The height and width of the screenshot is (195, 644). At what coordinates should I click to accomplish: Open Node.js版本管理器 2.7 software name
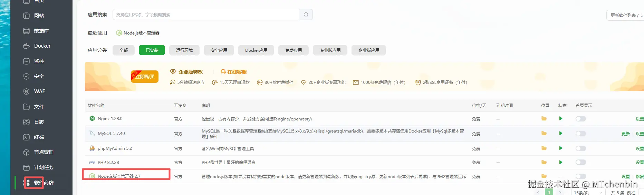point(119,176)
